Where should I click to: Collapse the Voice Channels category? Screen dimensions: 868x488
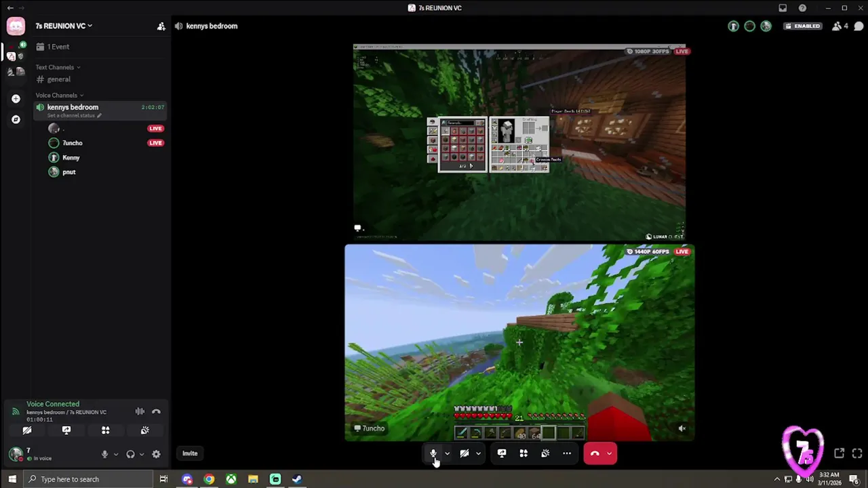click(x=60, y=95)
